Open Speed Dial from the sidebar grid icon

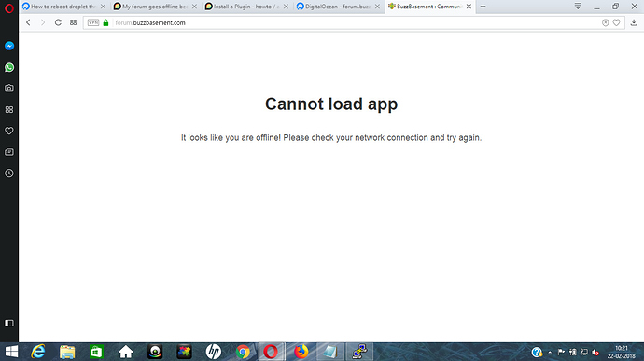click(x=9, y=110)
